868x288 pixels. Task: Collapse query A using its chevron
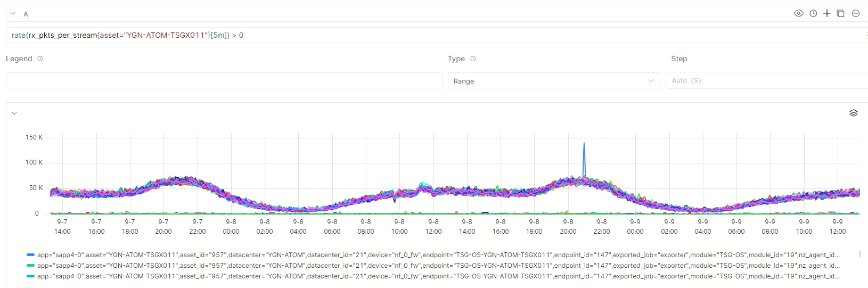coord(13,14)
